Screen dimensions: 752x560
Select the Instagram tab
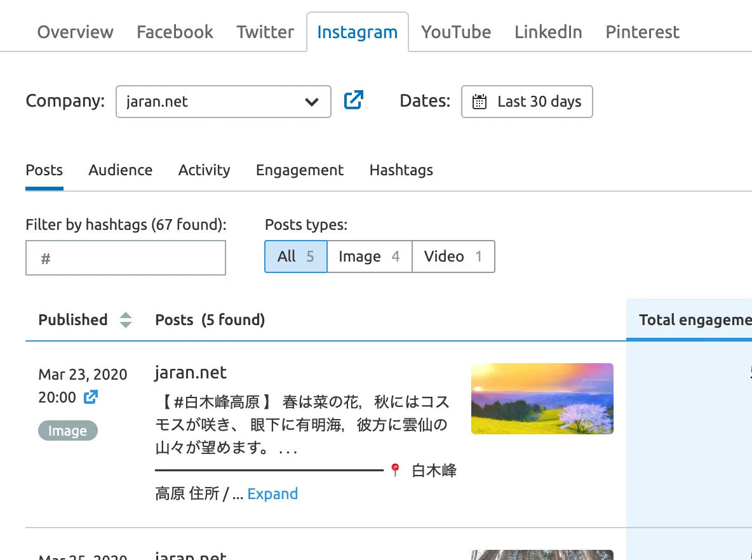(x=358, y=32)
